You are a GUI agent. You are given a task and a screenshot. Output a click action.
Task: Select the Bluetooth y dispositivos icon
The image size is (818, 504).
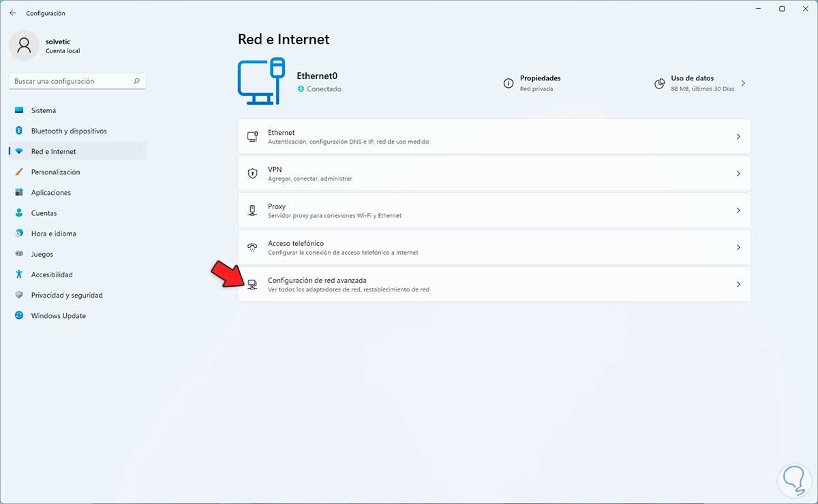pos(19,131)
